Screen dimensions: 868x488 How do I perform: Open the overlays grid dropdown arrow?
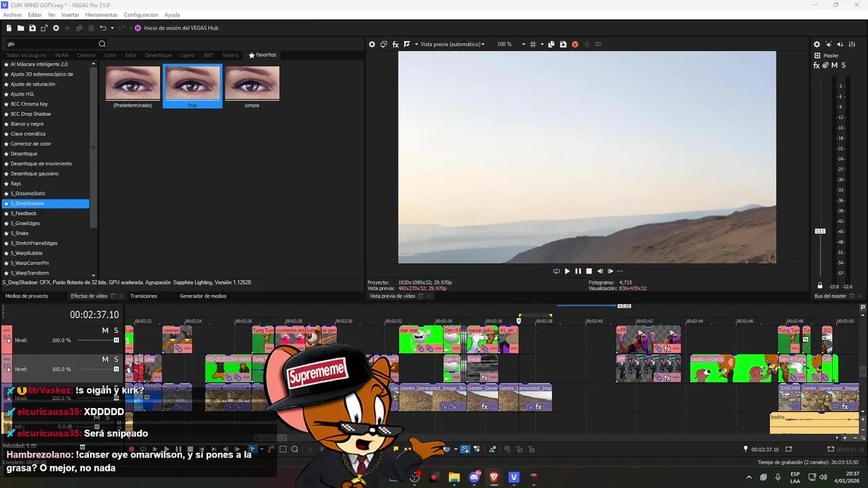coord(541,44)
